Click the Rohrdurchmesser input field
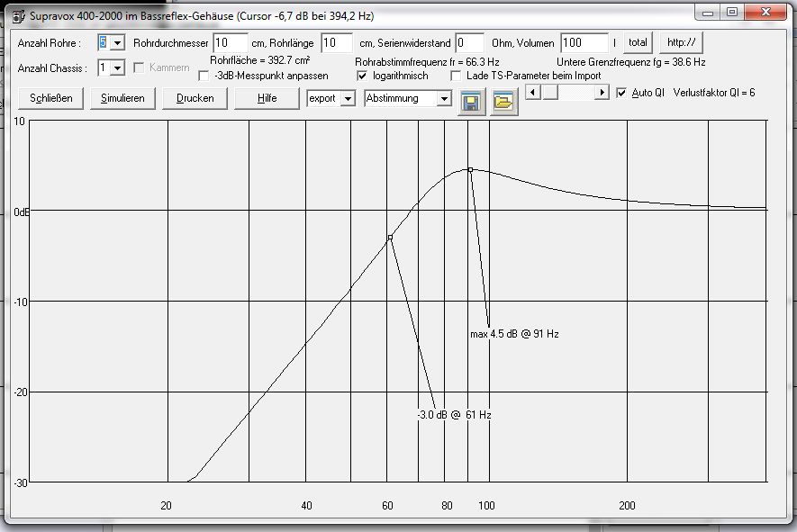 click(x=231, y=43)
